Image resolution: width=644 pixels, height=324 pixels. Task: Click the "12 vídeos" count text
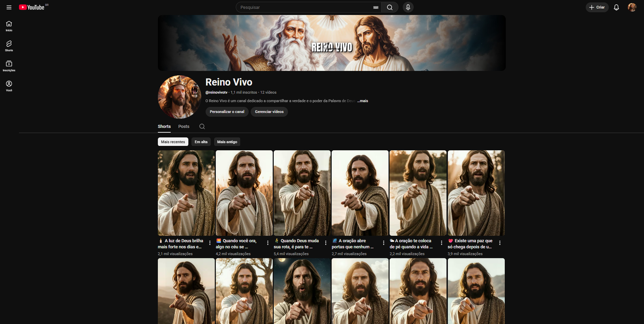tap(268, 92)
